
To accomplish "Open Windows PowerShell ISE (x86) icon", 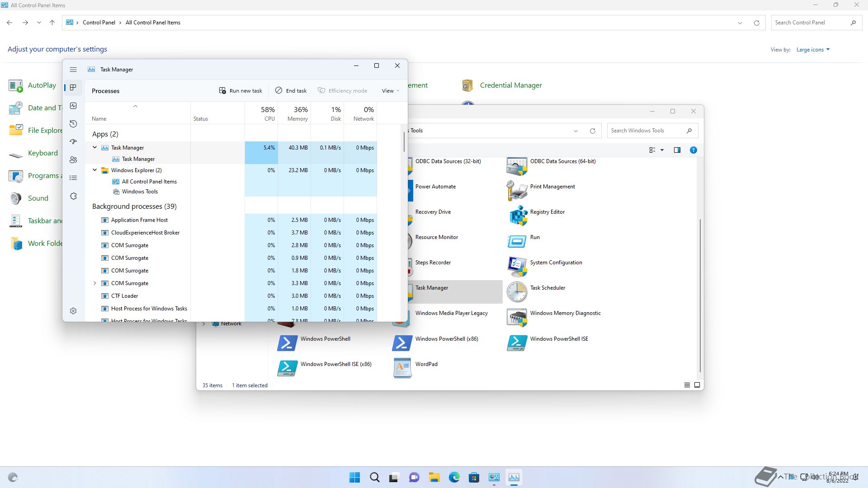I will (x=288, y=368).
